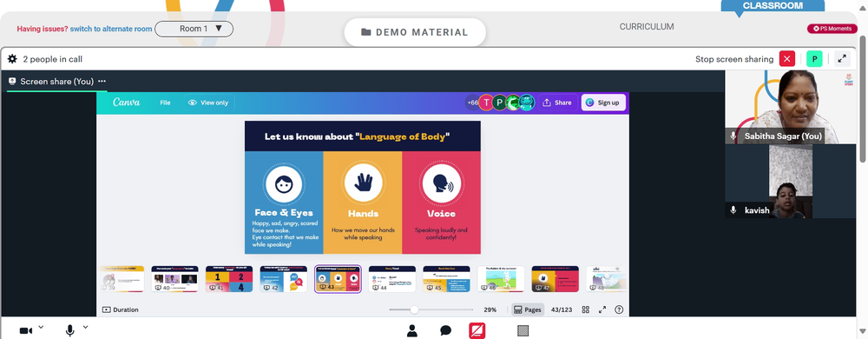This screenshot has height=339, width=868.
Task: Click the PS Moments button
Action: point(832,28)
